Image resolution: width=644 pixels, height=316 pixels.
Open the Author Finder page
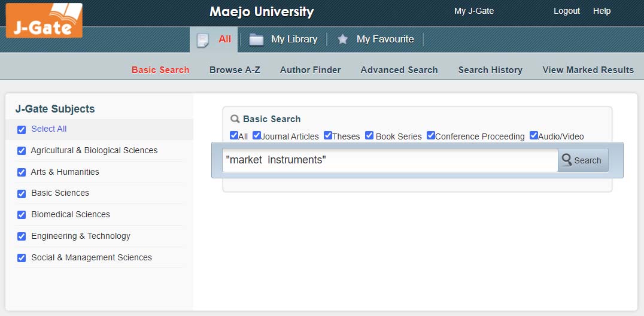pyautogui.click(x=310, y=70)
